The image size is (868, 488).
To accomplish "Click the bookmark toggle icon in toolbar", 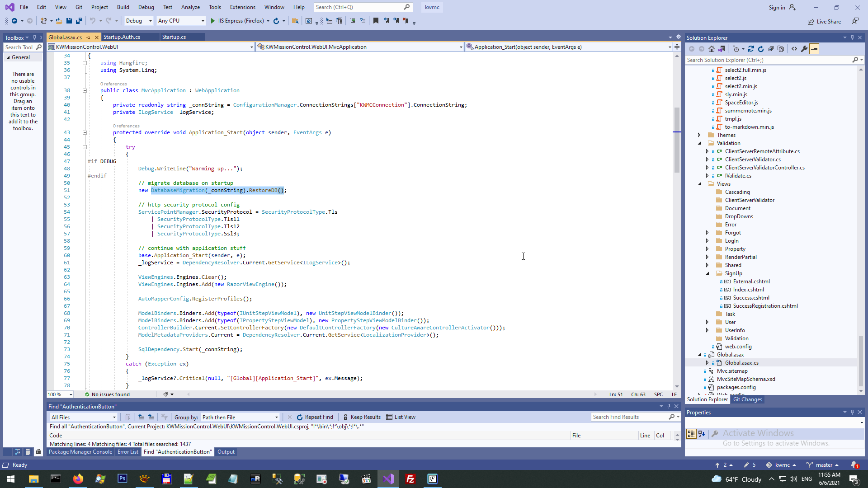I will 376,21.
